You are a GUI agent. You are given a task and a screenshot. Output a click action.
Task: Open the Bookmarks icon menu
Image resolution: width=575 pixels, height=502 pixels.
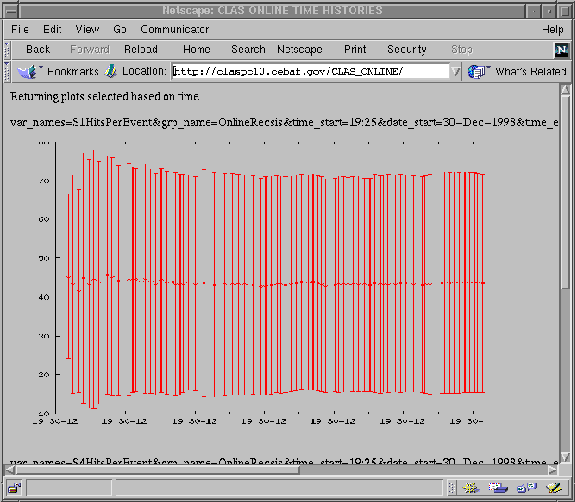tap(28, 72)
